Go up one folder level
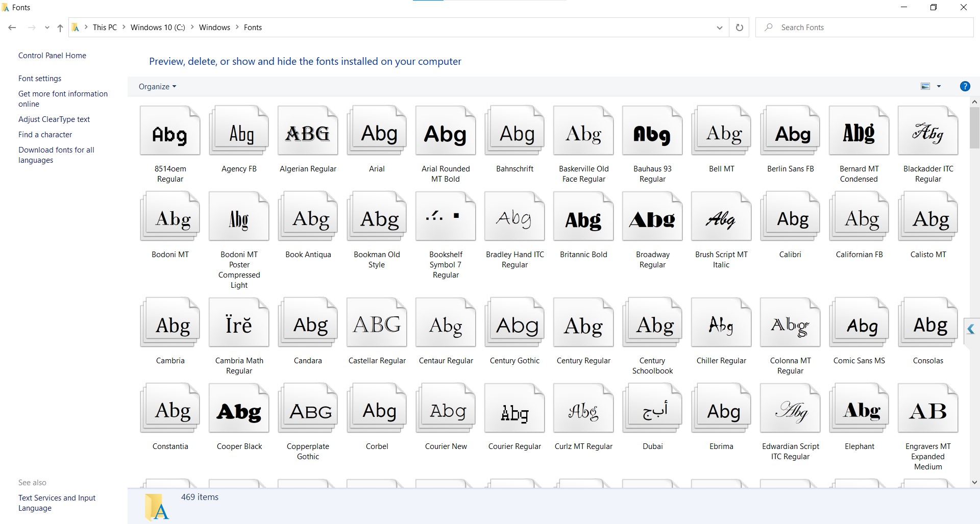This screenshot has height=524, width=980. coord(60,28)
